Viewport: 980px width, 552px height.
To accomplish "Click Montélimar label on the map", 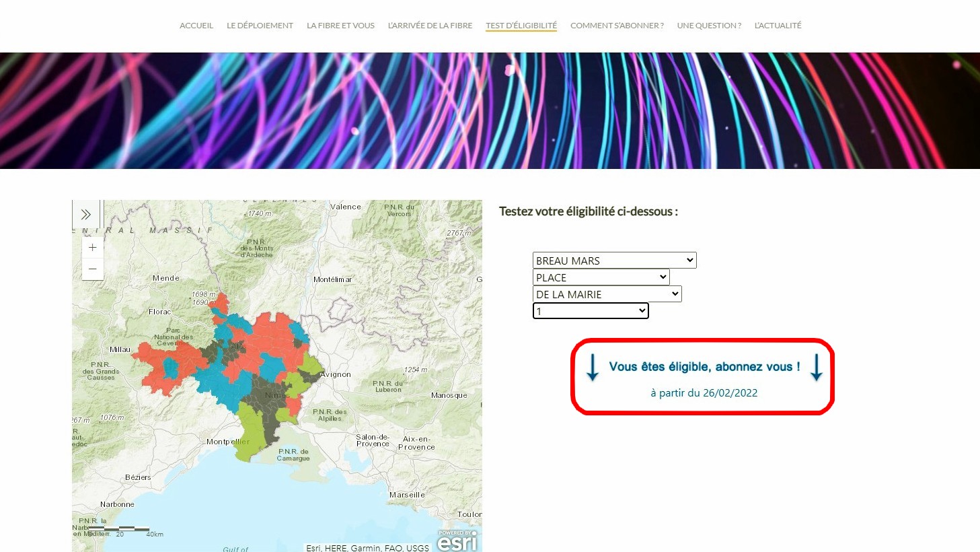I will pos(332,279).
